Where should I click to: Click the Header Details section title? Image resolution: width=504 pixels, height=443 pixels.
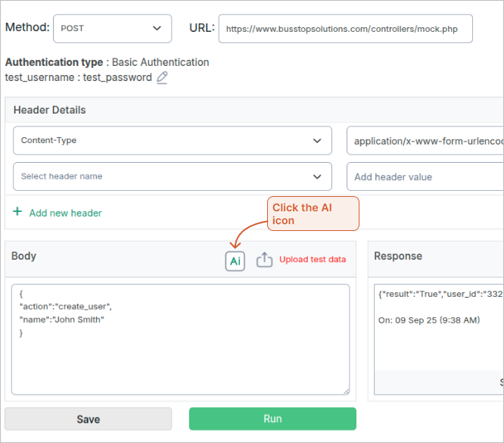click(x=50, y=110)
